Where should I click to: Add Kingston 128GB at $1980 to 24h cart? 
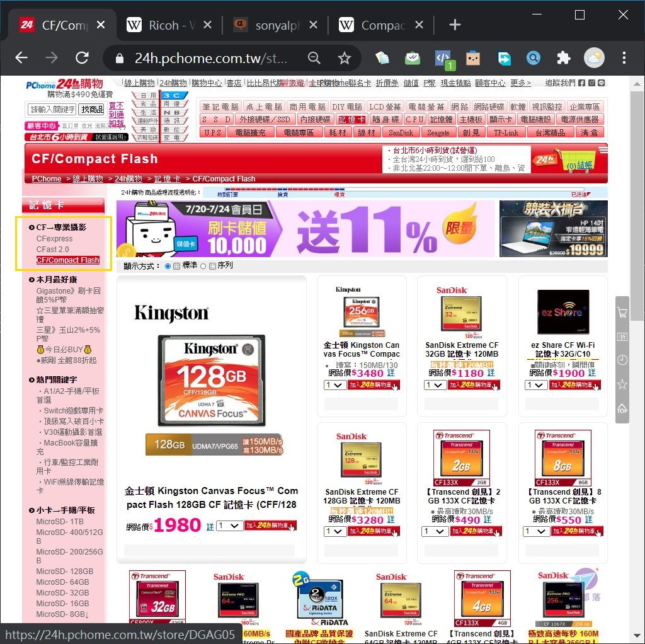coord(270,526)
